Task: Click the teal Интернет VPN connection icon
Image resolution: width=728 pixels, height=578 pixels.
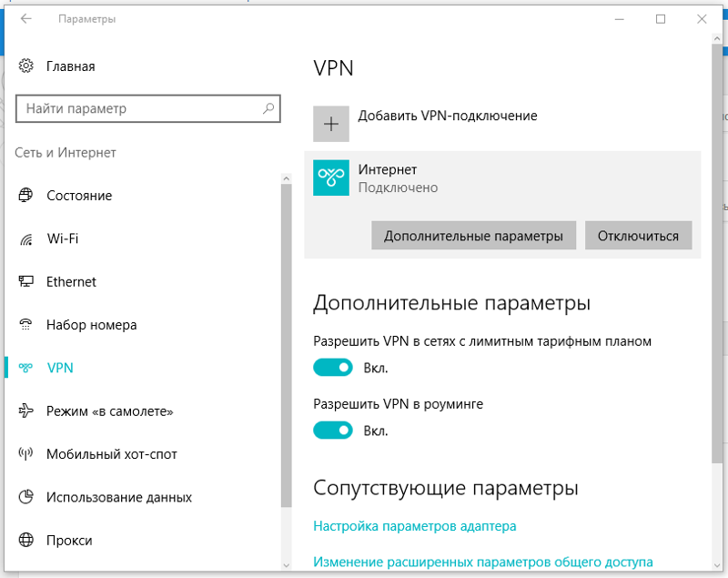Action: [331, 177]
